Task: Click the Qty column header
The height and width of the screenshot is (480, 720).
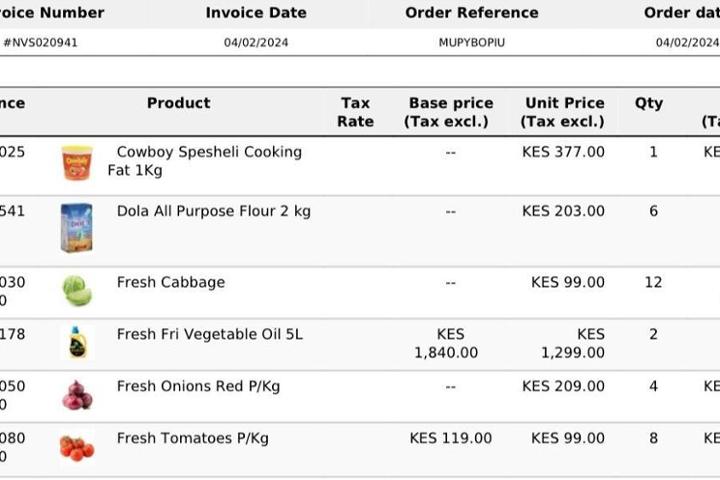Action: pyautogui.click(x=649, y=103)
